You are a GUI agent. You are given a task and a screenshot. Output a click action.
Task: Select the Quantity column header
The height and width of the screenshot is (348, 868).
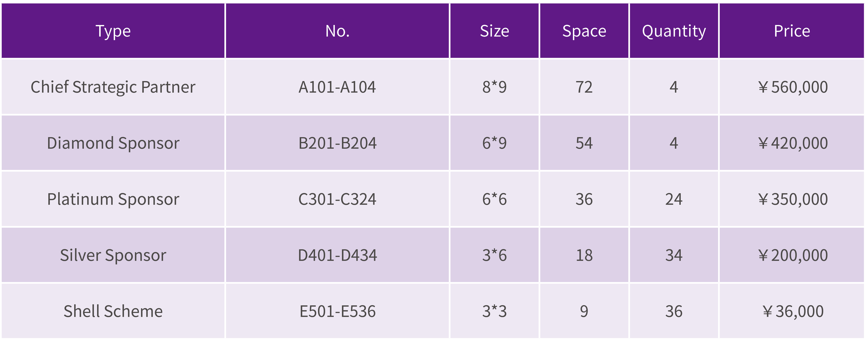tap(674, 31)
